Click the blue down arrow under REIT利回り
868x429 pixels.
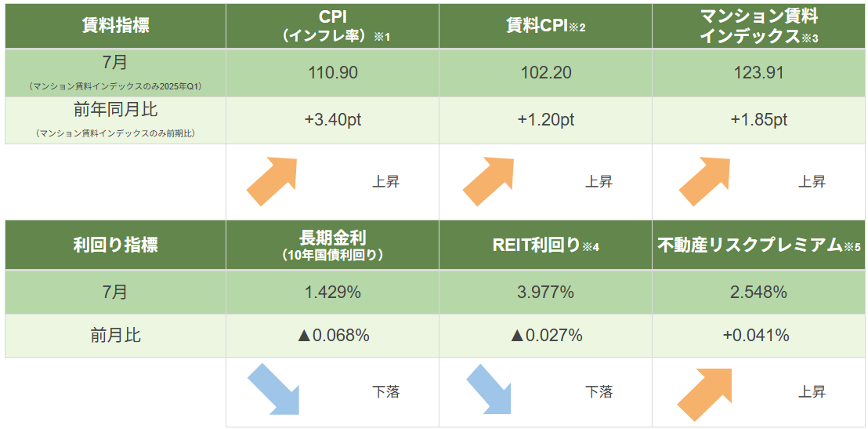489,390
